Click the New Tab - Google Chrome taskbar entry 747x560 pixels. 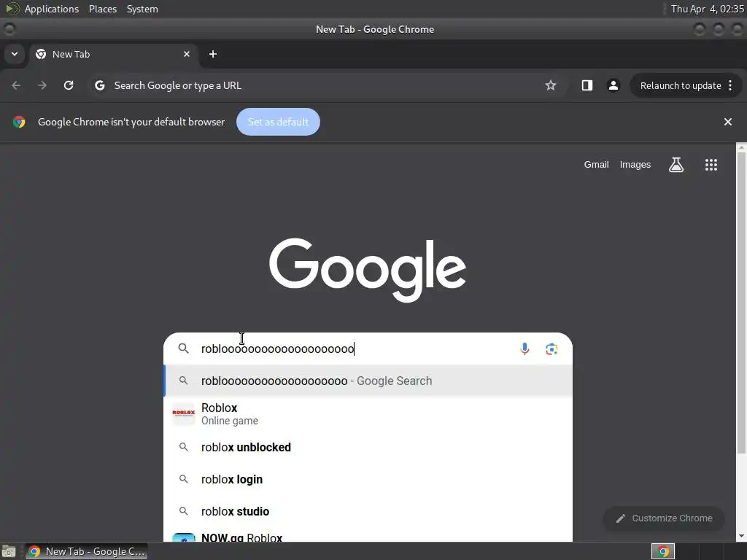point(86,551)
